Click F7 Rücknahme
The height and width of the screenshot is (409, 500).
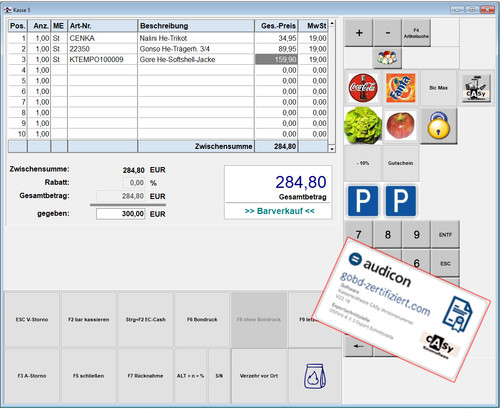145,376
